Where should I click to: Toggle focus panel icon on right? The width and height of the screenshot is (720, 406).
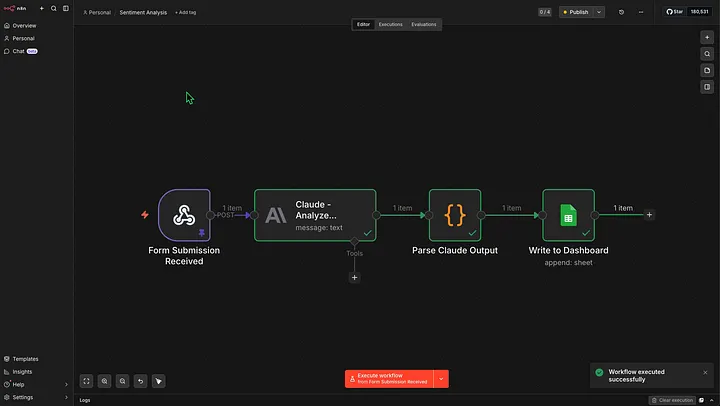pos(707,87)
